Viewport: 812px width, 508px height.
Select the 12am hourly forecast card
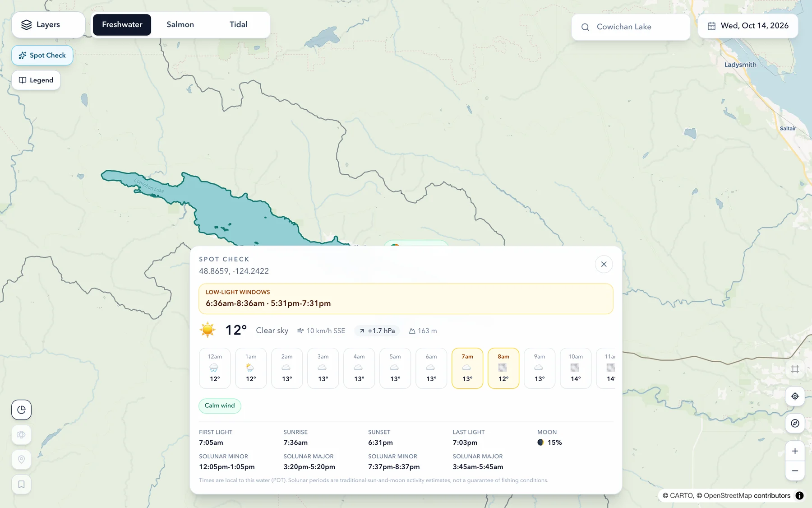click(215, 368)
